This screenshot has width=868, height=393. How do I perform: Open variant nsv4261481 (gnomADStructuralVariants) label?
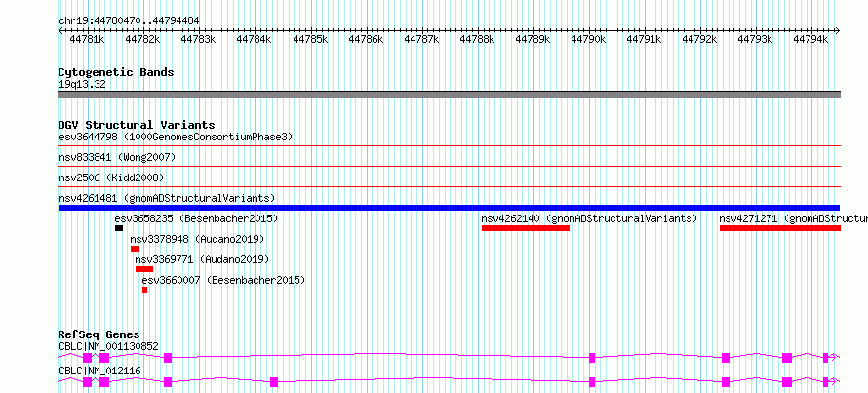[167, 198]
